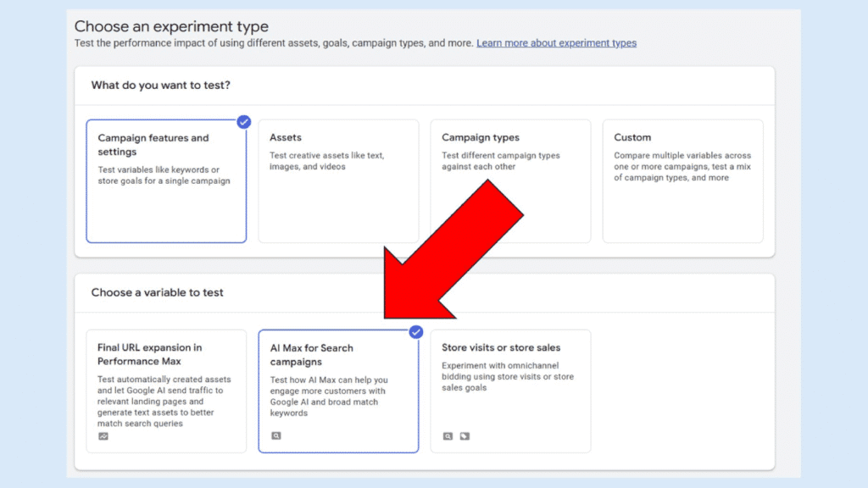Click the What do you want to test header
Screen dimensions: 868x488
click(161, 86)
